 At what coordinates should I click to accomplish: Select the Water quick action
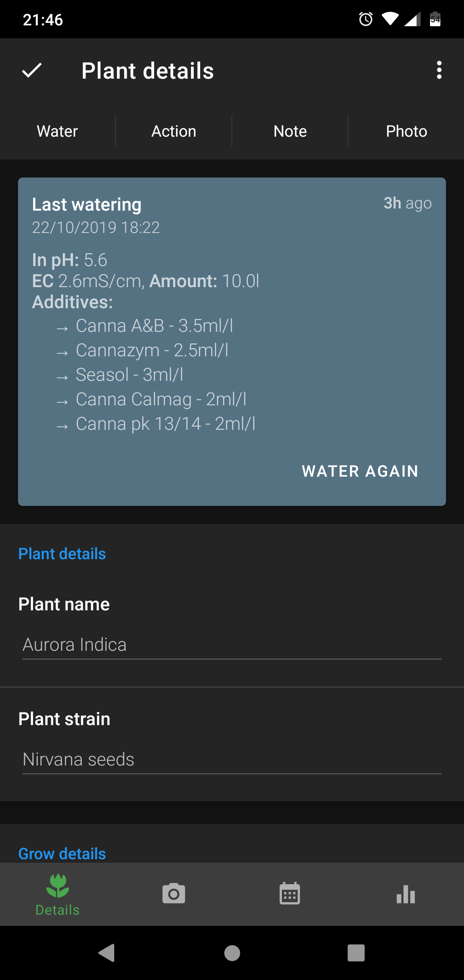(58, 132)
